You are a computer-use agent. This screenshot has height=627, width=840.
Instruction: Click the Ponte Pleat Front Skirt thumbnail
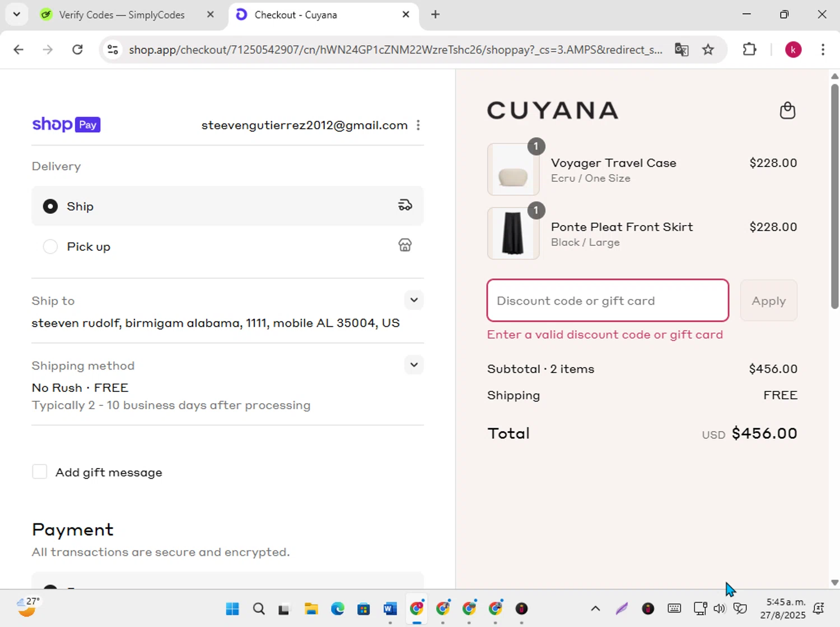[x=514, y=233]
